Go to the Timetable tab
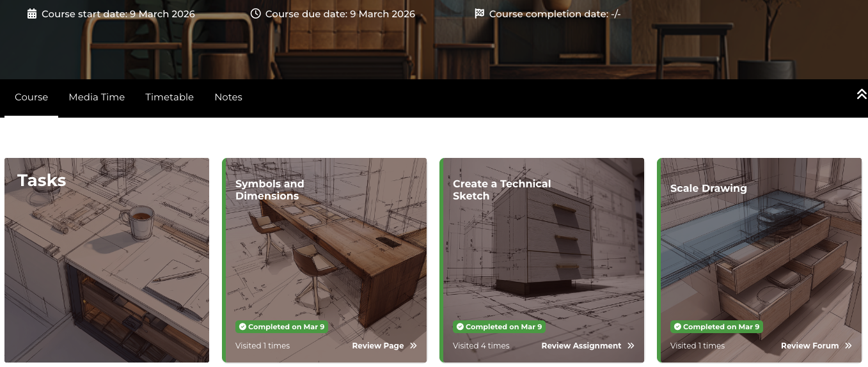Screen dimensions: 868x367 170,97
